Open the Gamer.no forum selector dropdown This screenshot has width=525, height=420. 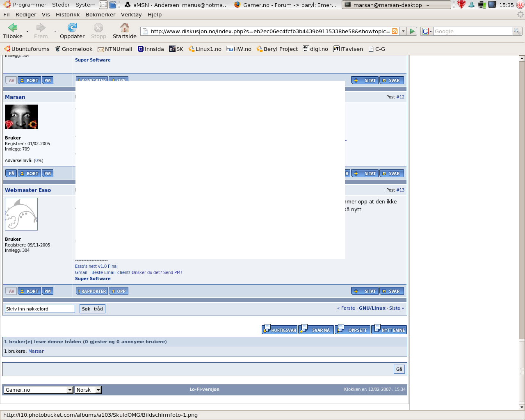click(x=38, y=390)
